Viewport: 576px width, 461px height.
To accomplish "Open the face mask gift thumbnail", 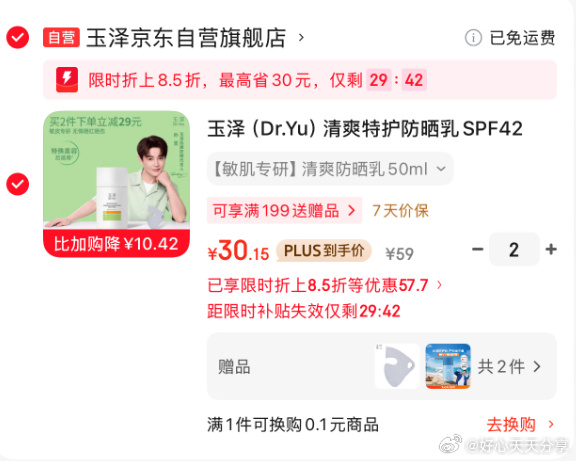I will pos(397,366).
